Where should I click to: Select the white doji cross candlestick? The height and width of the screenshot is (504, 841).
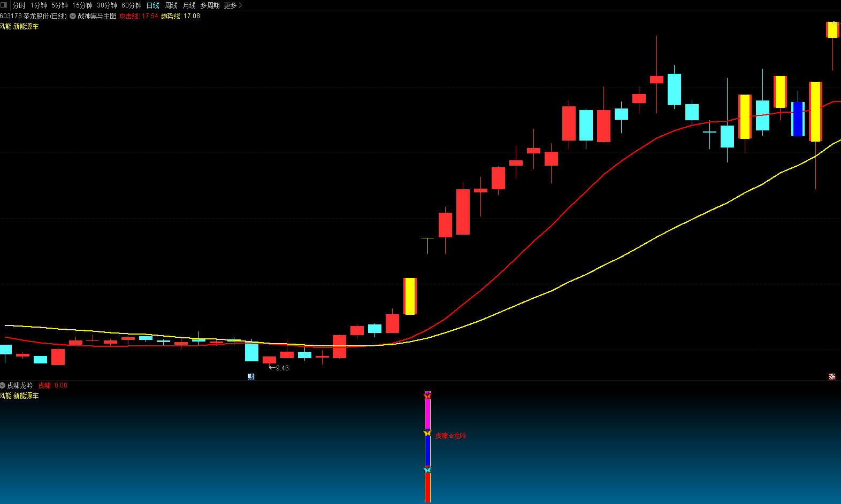(427, 245)
